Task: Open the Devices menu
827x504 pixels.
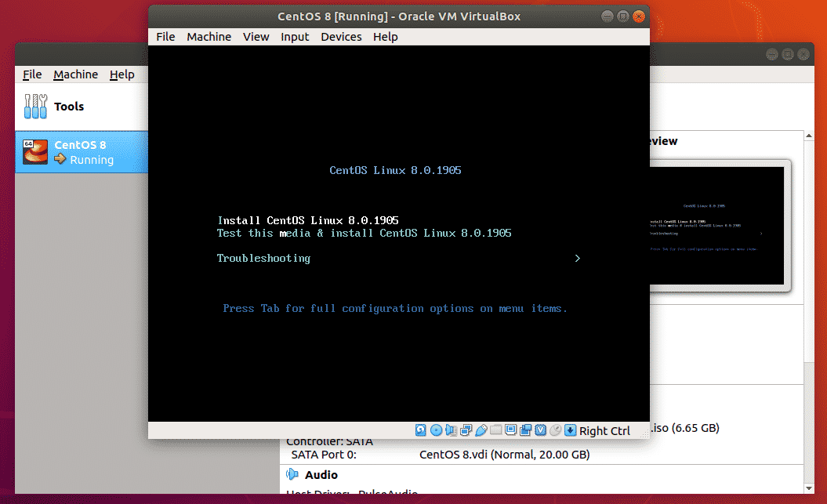Action: 341,36
